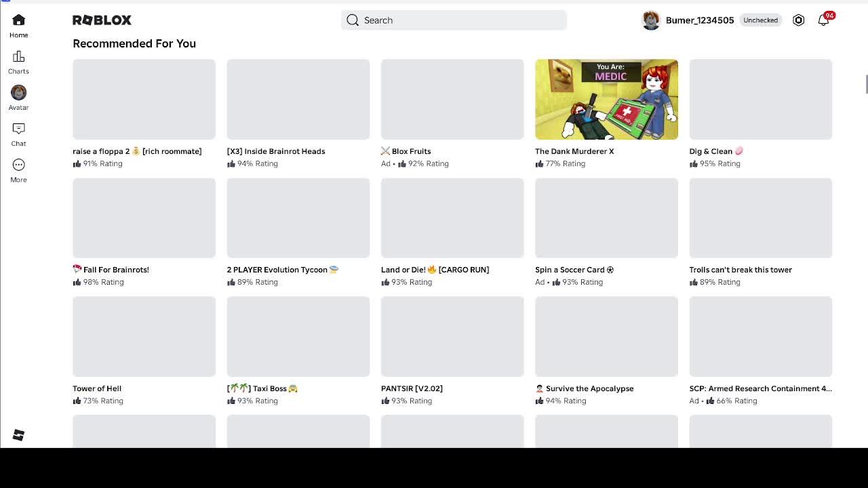
Task: Open SCP: Armed Research Containment title
Action: [x=760, y=388]
